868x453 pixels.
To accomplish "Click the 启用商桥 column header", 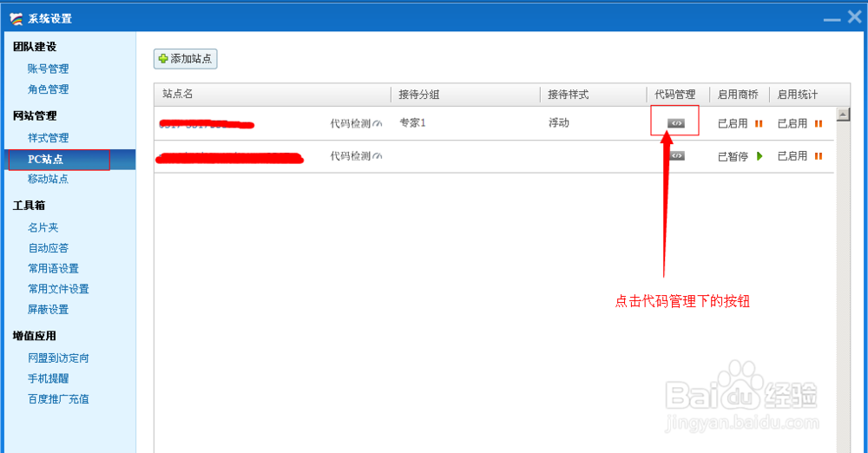I will (738, 95).
